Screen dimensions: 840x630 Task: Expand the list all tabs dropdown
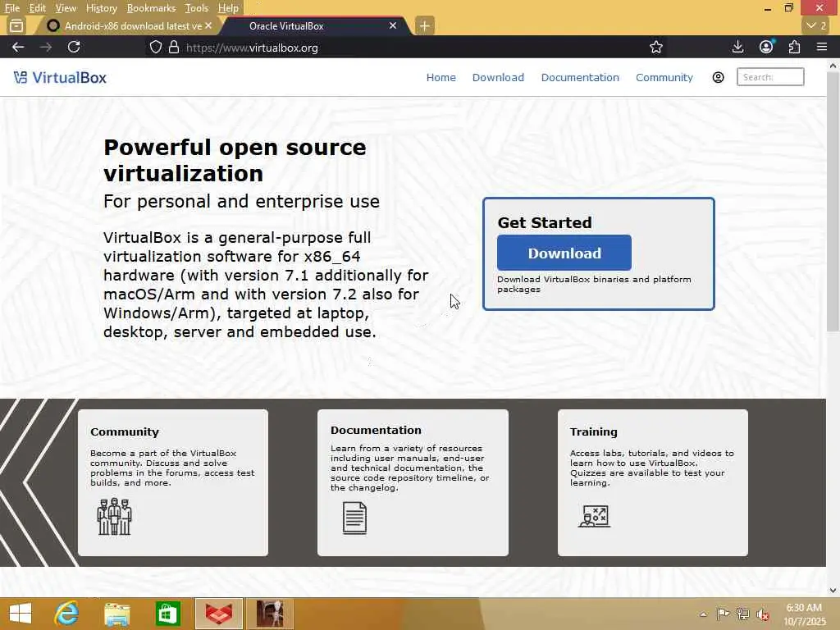pos(816,25)
